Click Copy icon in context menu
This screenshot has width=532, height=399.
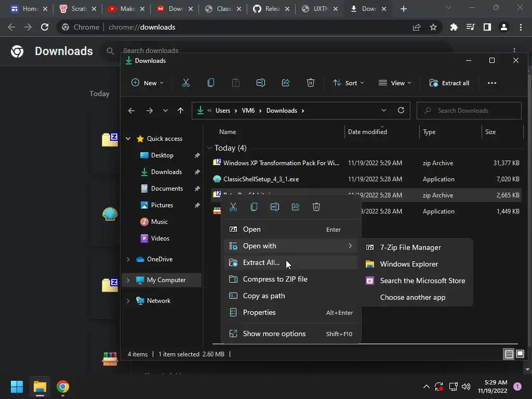pos(254,207)
